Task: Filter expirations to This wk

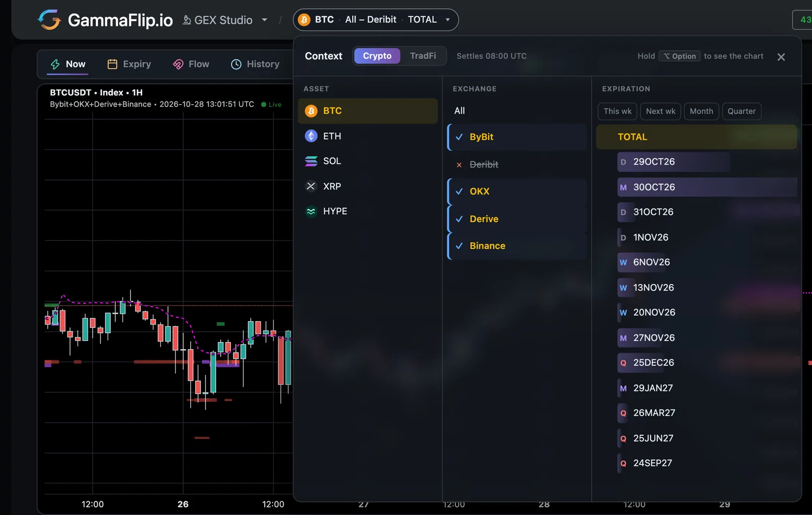Action: 618,111
